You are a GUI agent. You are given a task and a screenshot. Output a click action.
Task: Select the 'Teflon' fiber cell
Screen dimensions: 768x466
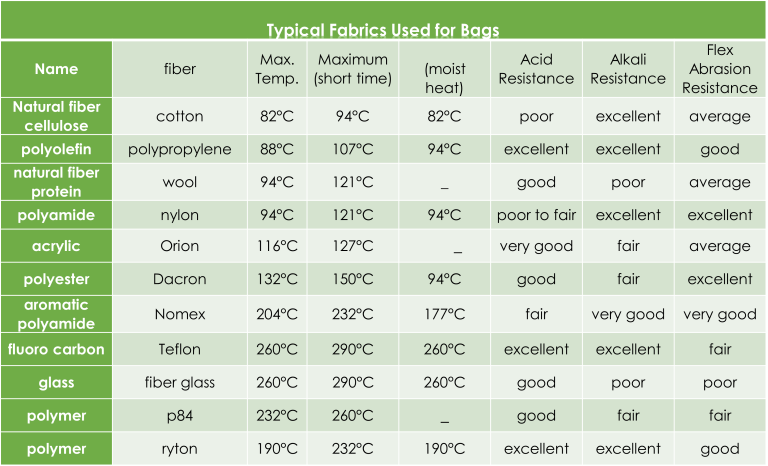click(x=180, y=349)
